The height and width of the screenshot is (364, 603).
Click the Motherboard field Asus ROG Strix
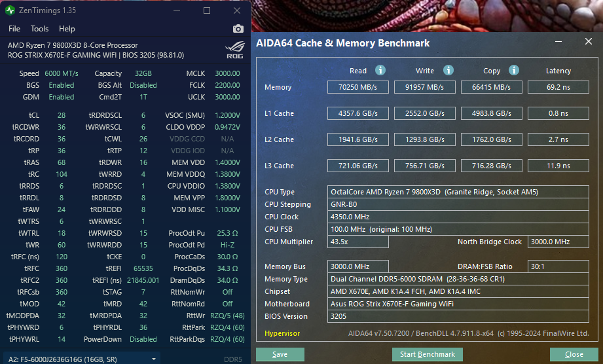[458, 304]
